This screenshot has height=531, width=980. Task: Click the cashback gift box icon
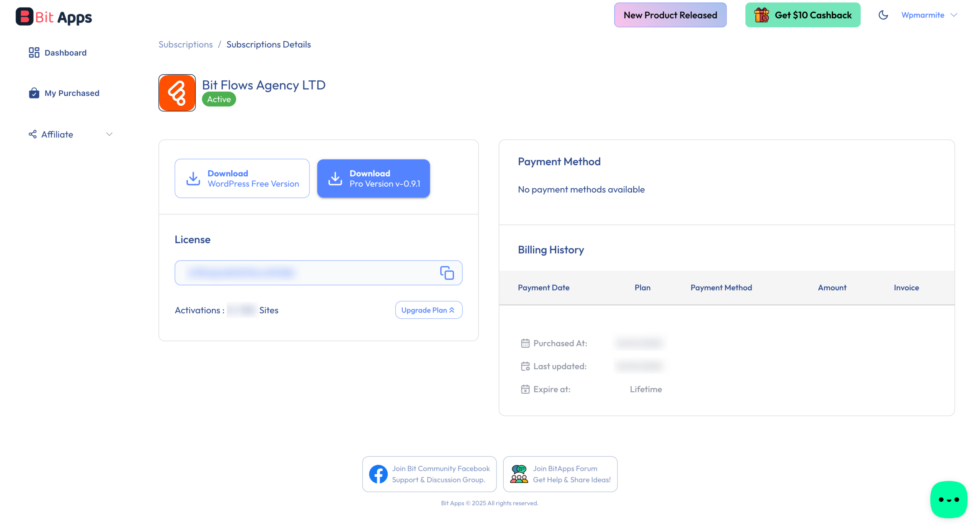(761, 15)
